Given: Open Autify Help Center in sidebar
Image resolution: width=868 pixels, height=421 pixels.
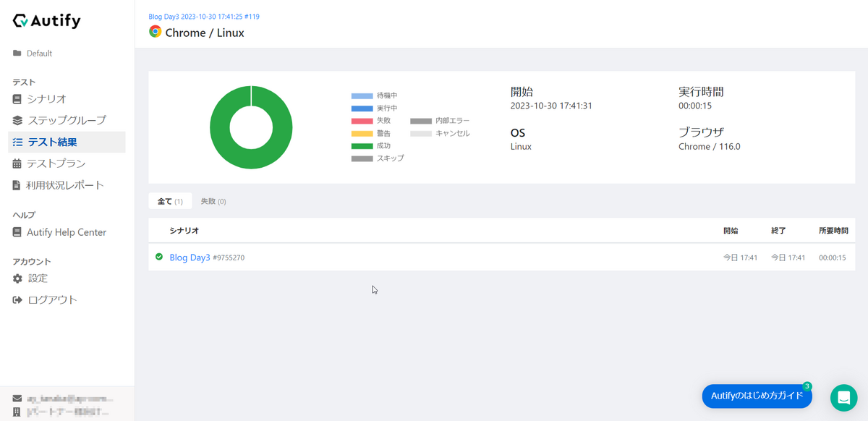Looking at the screenshot, I should (67, 232).
